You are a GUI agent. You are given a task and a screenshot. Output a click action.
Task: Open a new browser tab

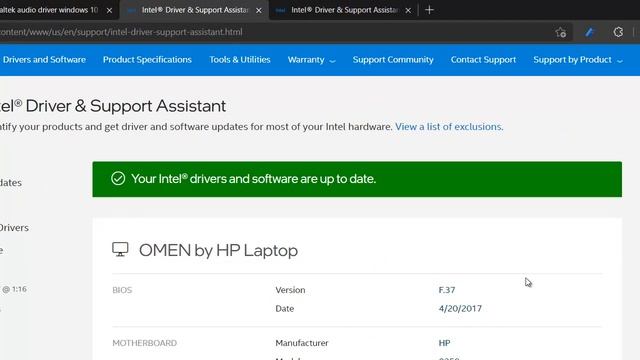tap(429, 10)
